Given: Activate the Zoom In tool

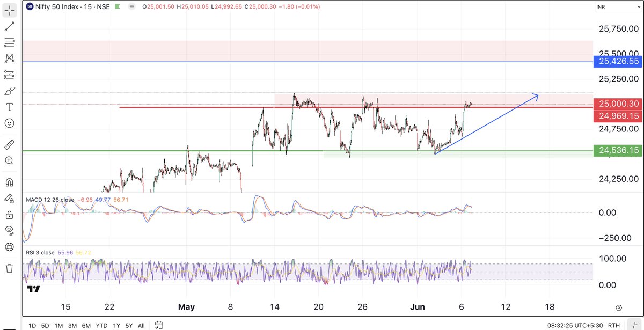Looking at the screenshot, I should point(9,160).
